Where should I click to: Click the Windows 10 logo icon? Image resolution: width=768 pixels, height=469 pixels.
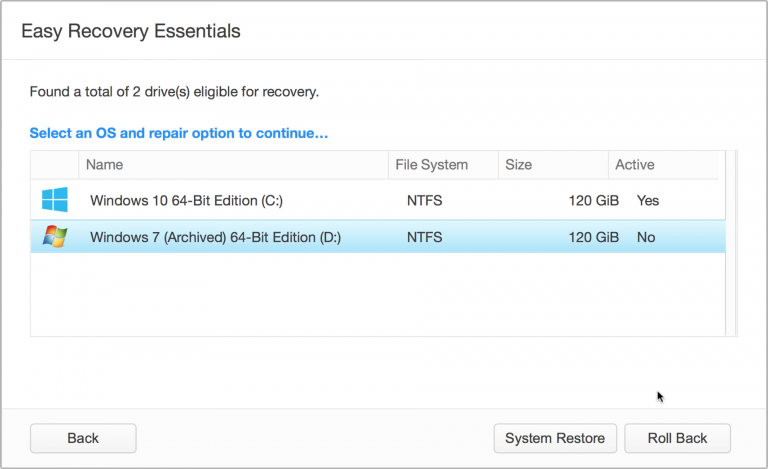pos(54,200)
